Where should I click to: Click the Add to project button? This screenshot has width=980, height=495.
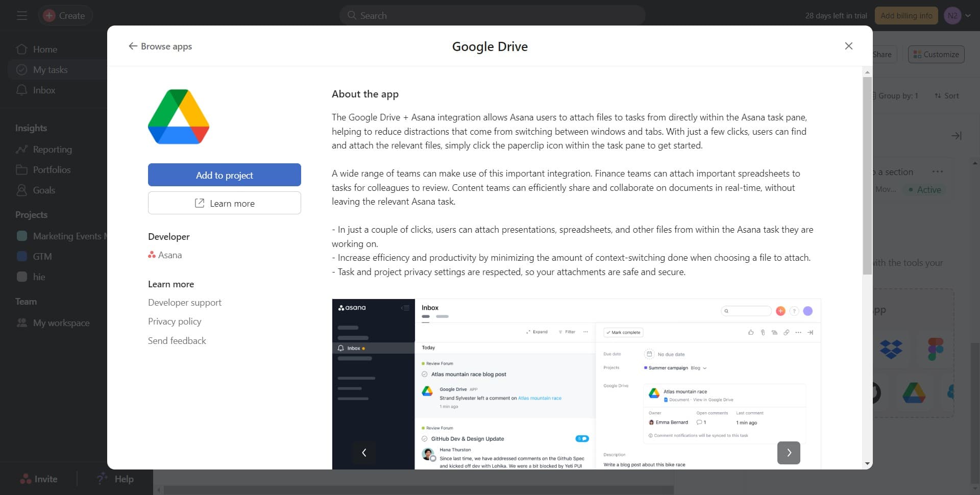pyautogui.click(x=224, y=175)
